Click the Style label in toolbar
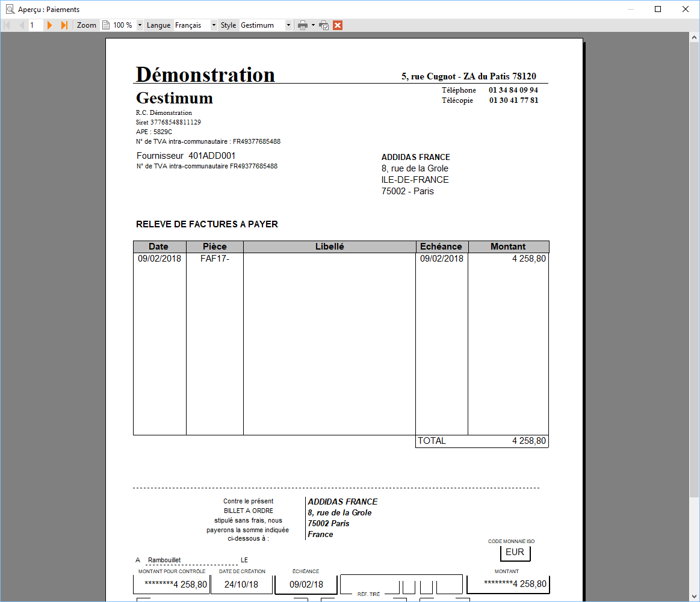This screenshot has height=602, width=700. tap(228, 25)
